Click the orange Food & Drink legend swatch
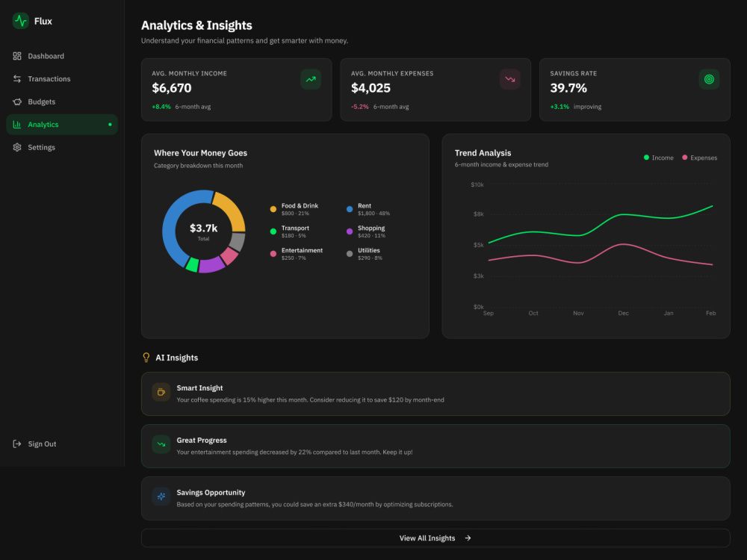The width and height of the screenshot is (747, 560). (x=273, y=209)
